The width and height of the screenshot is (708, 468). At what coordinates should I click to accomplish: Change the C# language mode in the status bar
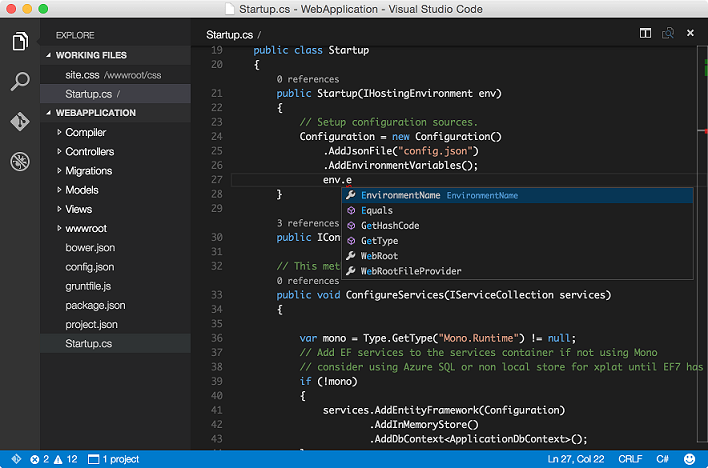point(663,459)
